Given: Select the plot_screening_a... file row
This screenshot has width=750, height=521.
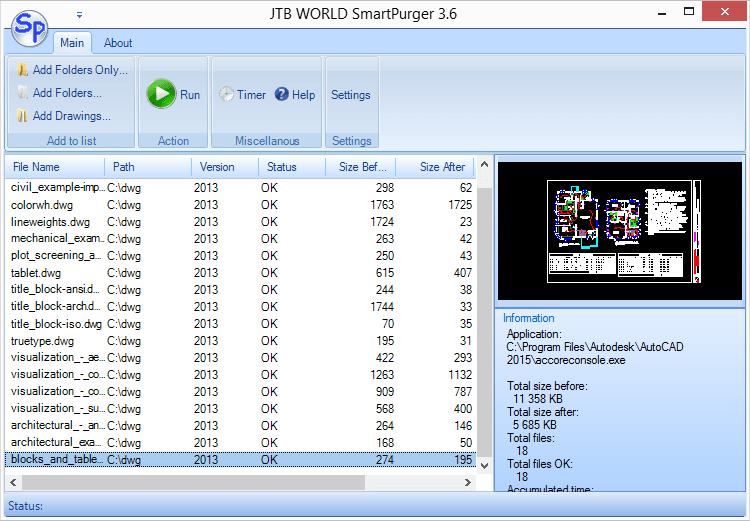Looking at the screenshot, I should coord(241,255).
